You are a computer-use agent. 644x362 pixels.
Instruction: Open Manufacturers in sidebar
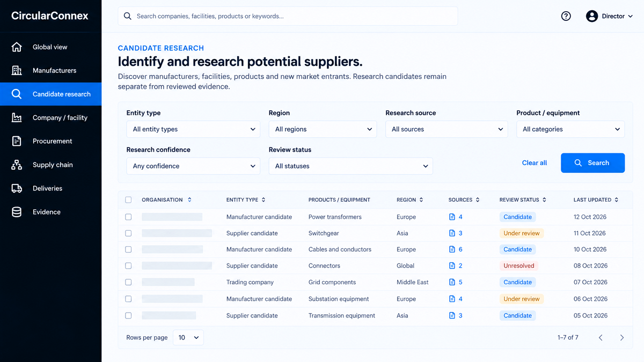coord(50,71)
